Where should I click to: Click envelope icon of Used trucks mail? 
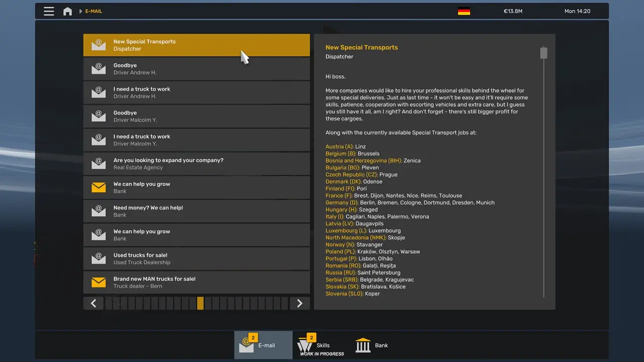[99, 258]
